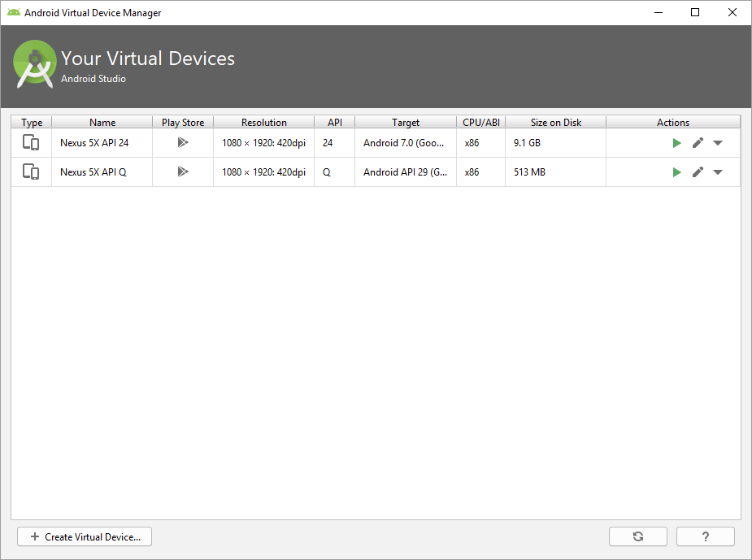752x560 pixels.
Task: Close the Android Virtual Device Manager window
Action: coord(732,12)
